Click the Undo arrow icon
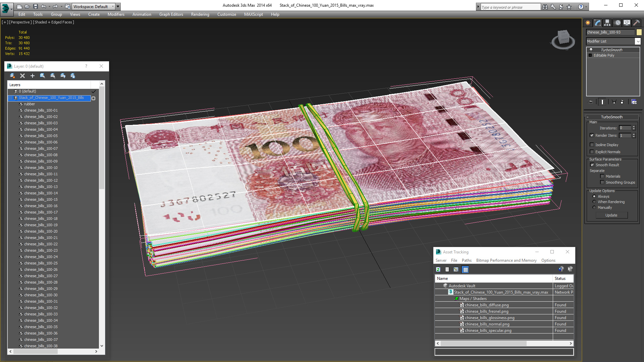 [44, 6]
